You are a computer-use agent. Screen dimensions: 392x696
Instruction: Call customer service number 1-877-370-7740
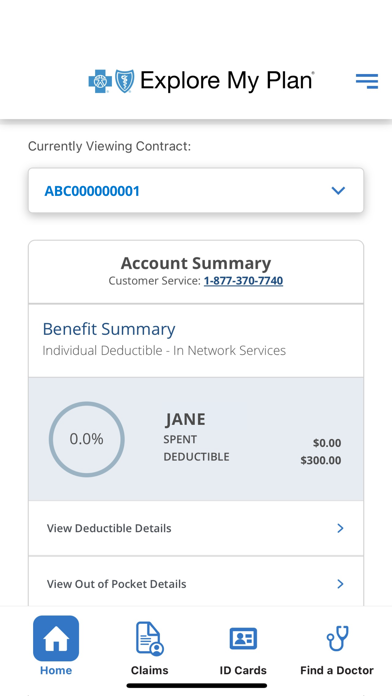(x=243, y=281)
